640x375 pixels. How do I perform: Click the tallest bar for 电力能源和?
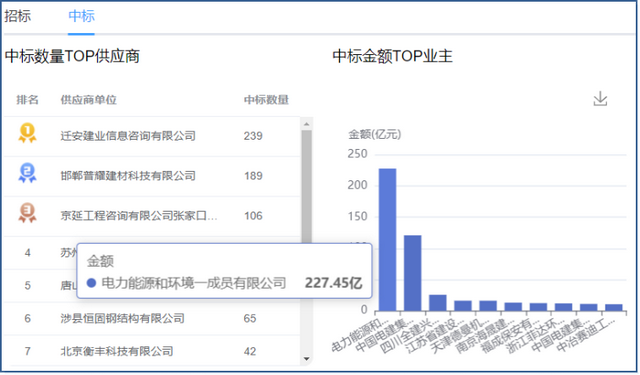pos(387,240)
